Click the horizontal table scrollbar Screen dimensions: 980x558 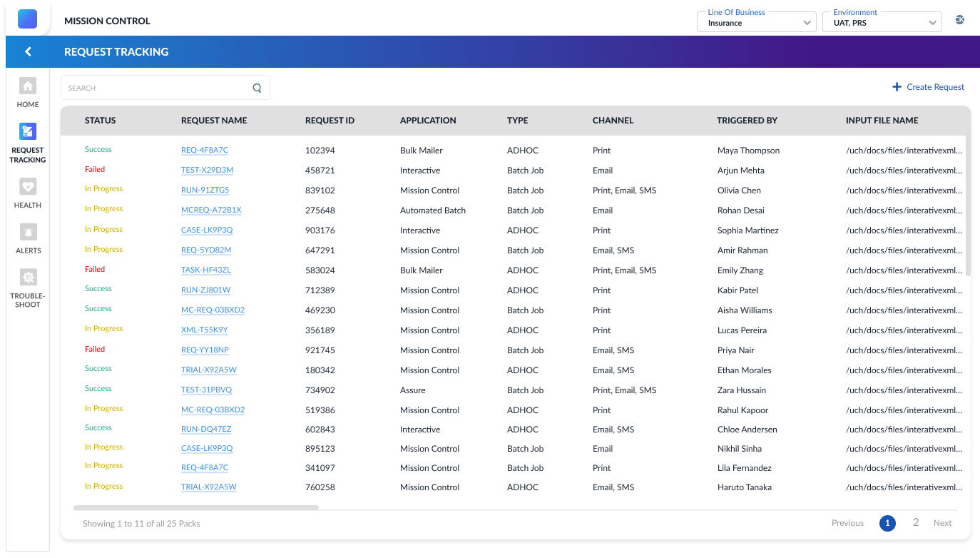(x=196, y=508)
